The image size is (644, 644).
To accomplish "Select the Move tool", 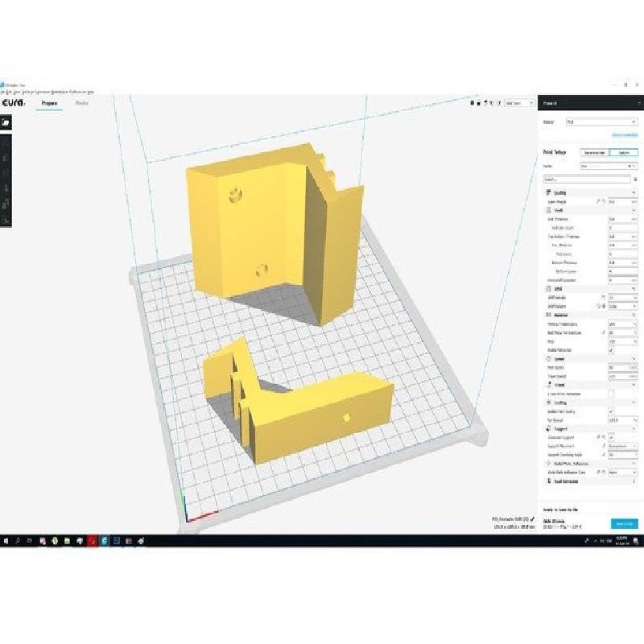I will pyautogui.click(x=6, y=144).
